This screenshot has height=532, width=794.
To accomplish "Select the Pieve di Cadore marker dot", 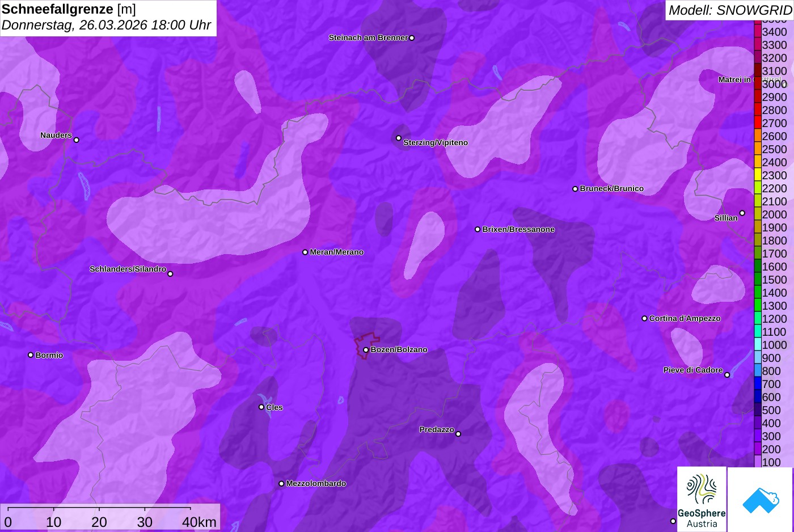I will [x=727, y=375].
